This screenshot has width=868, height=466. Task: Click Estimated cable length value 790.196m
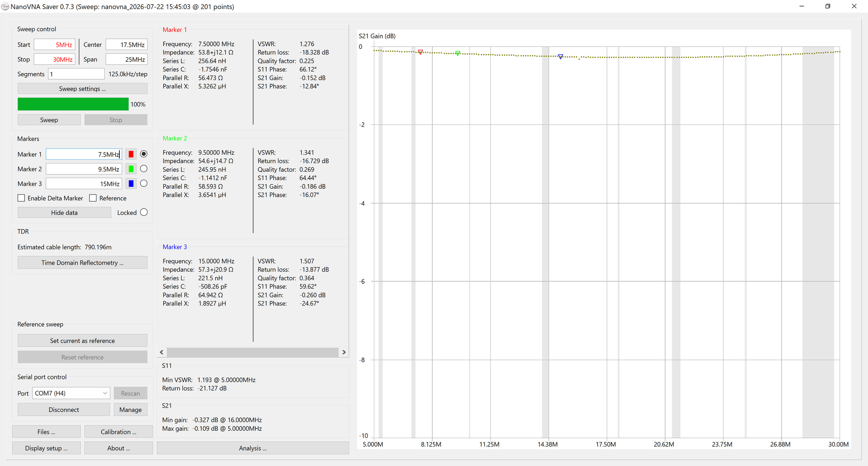98,247
